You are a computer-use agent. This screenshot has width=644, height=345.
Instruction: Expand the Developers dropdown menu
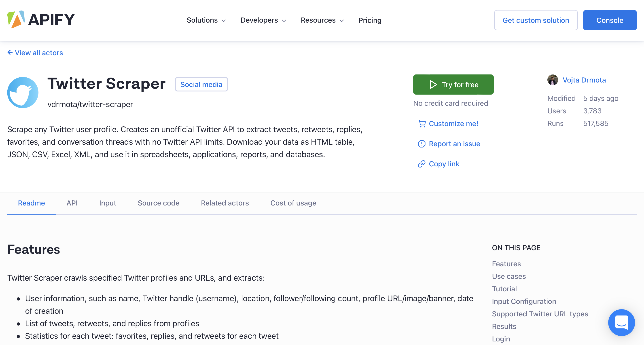263,20
